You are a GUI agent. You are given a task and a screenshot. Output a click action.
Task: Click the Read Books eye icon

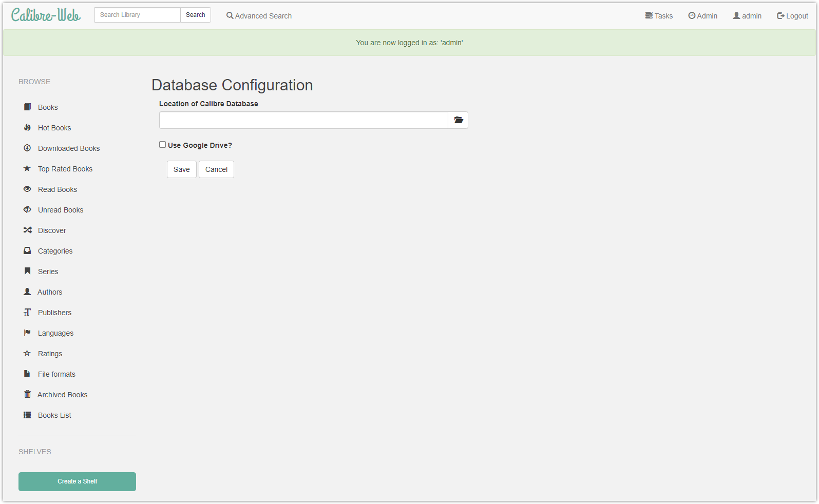[x=27, y=189]
